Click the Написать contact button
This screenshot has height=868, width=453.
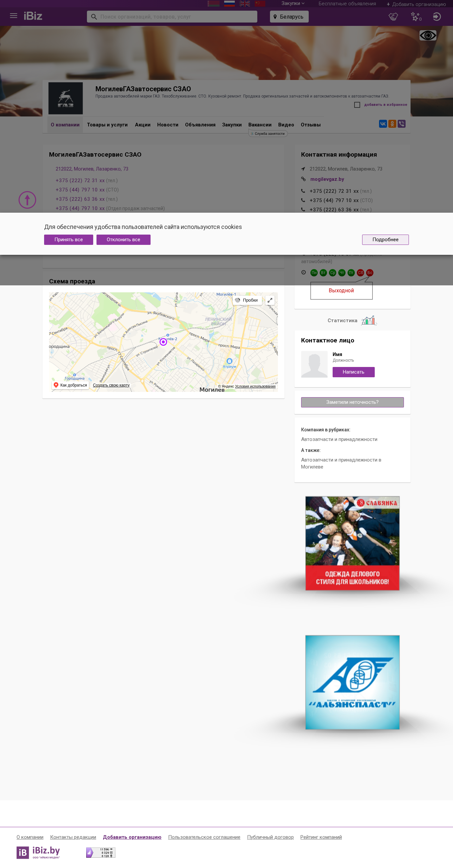(353, 372)
